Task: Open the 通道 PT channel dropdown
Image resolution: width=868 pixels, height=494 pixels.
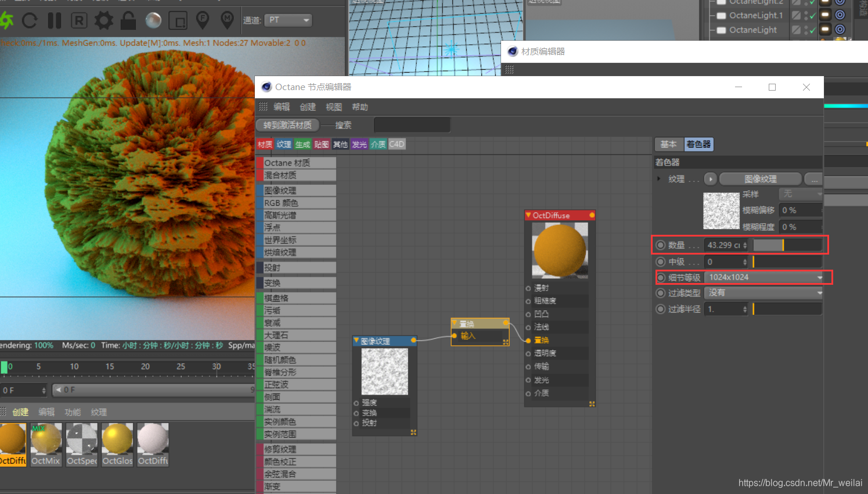Action: [x=288, y=20]
